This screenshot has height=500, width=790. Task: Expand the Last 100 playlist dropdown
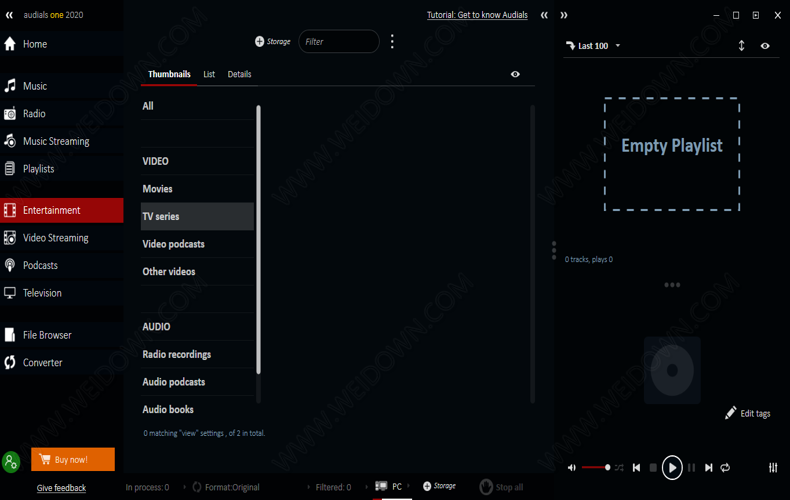(618, 46)
